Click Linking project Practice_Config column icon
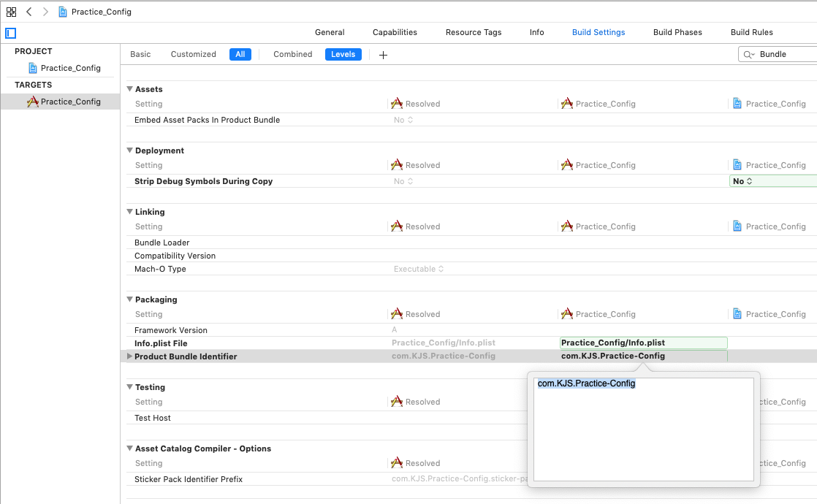The height and width of the screenshot is (504, 817). pos(737,226)
